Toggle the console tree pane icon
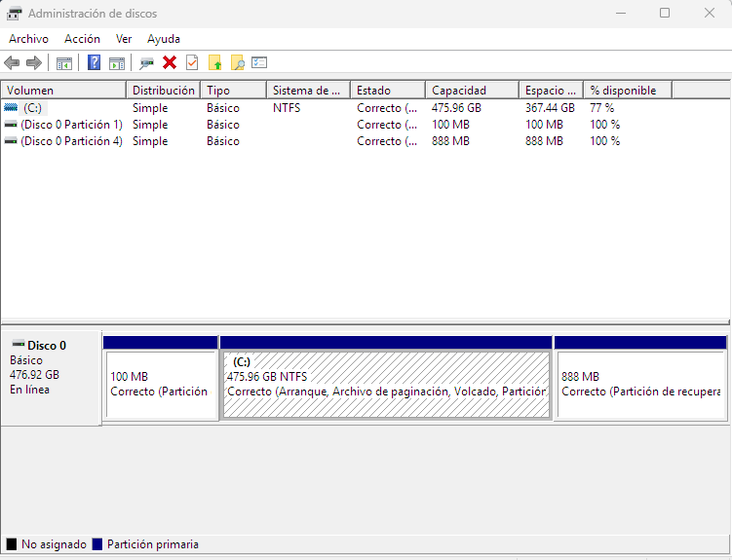Viewport: 732px width, 560px height. point(64,63)
